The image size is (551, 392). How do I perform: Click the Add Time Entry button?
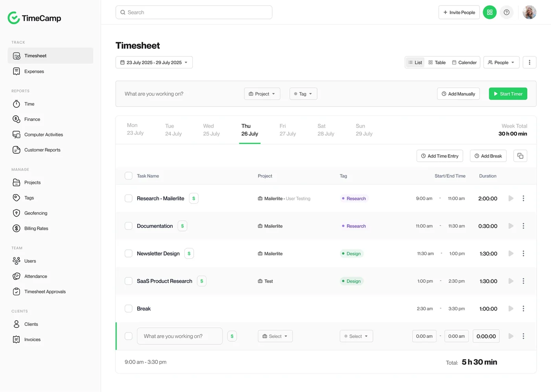point(440,156)
